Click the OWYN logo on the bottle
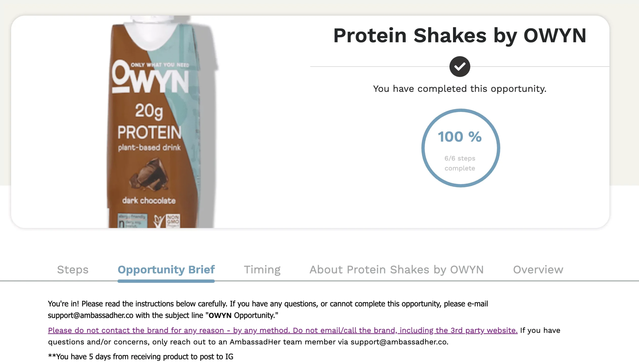Viewport: 639px width, 364px height. [x=150, y=78]
